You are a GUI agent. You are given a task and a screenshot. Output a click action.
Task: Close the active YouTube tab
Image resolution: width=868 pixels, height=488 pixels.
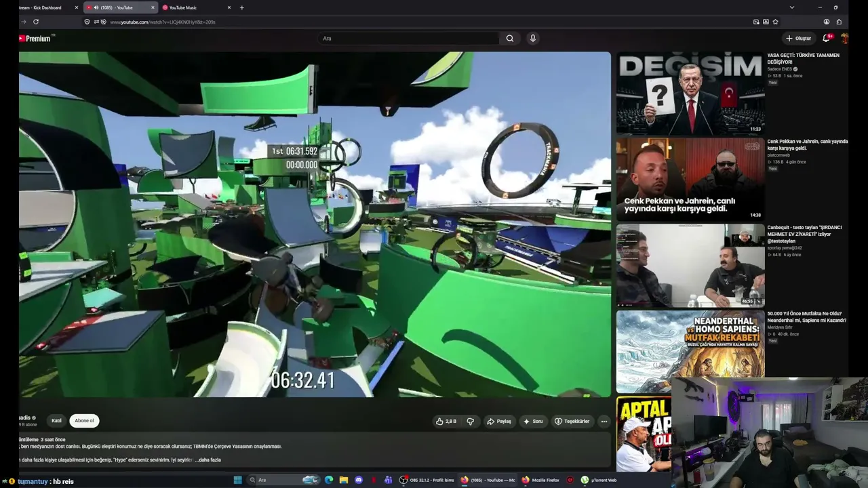[153, 7]
